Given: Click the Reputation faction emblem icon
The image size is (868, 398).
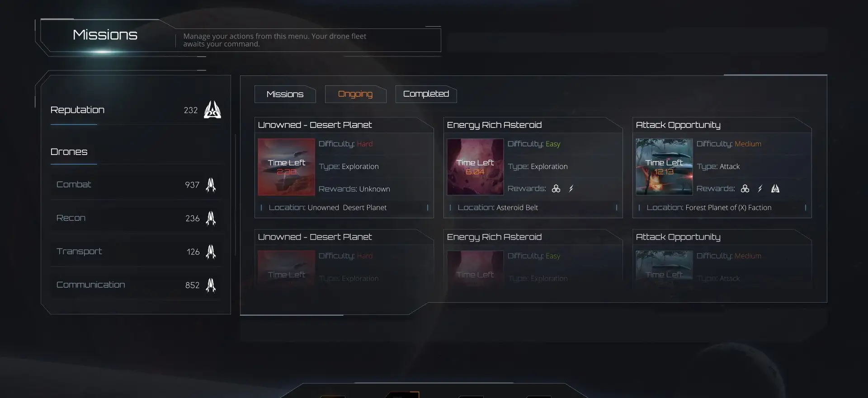Looking at the screenshot, I should coord(212,110).
